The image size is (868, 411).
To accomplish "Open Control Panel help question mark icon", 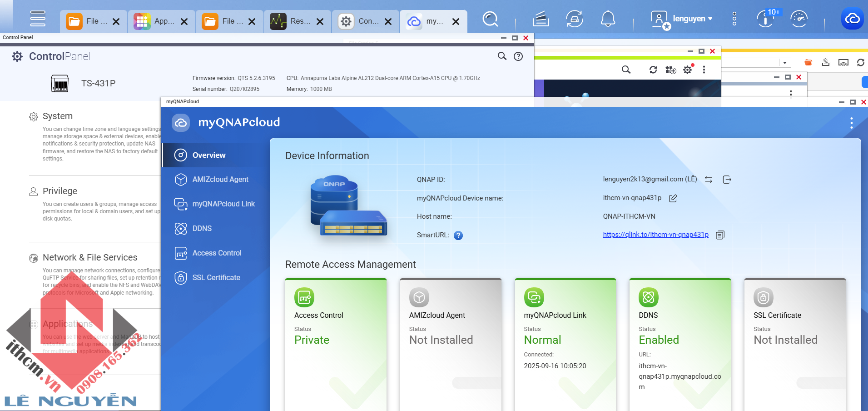I will coord(518,56).
